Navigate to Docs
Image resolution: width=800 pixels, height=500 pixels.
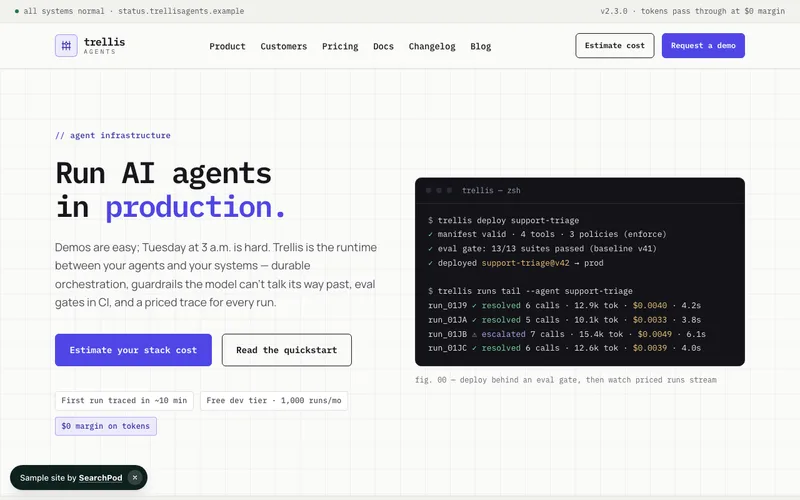click(383, 46)
